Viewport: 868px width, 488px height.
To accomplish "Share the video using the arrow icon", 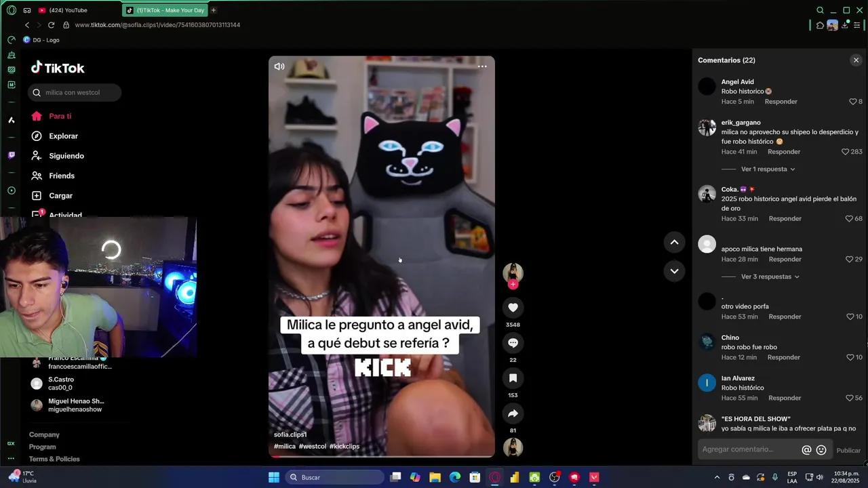I will click(513, 413).
